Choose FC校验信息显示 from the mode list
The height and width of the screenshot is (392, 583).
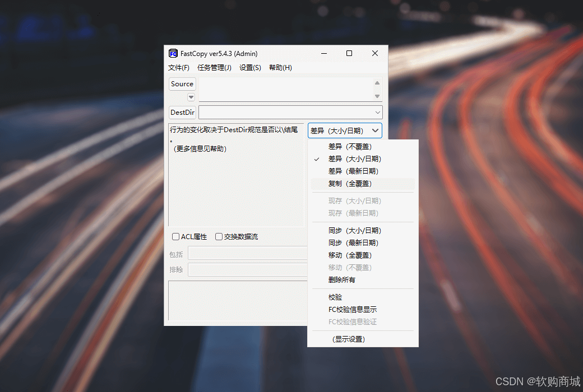[x=353, y=309]
